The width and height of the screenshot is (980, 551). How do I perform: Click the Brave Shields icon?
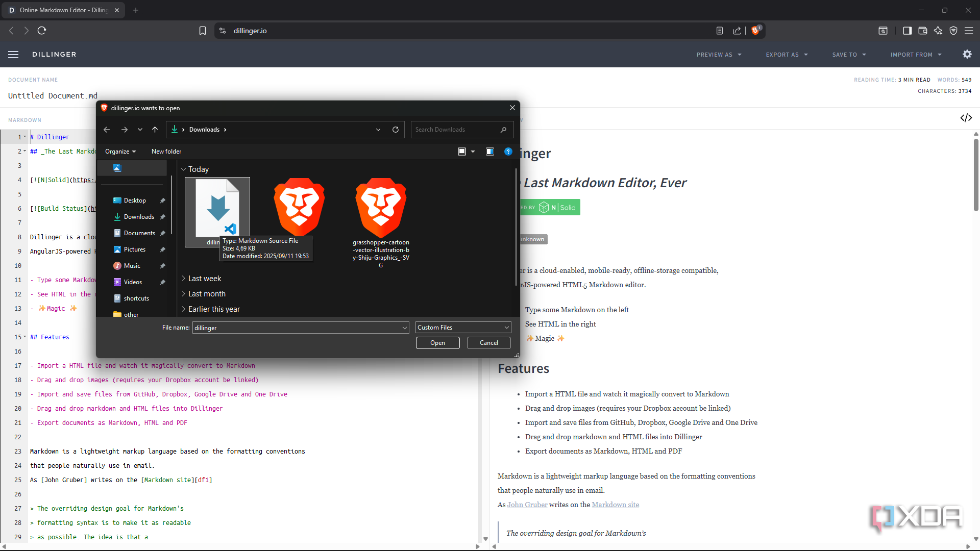point(756,30)
